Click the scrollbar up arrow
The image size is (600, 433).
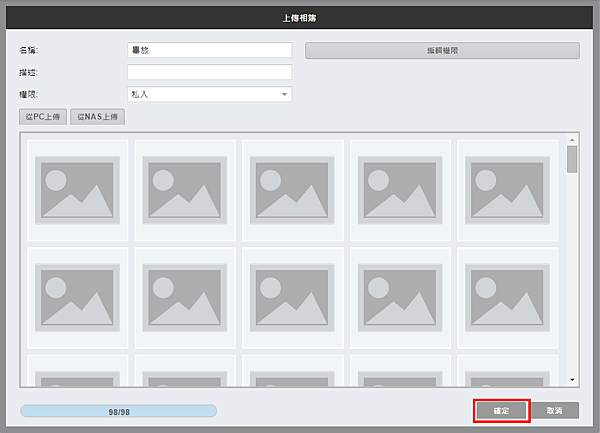coord(572,140)
